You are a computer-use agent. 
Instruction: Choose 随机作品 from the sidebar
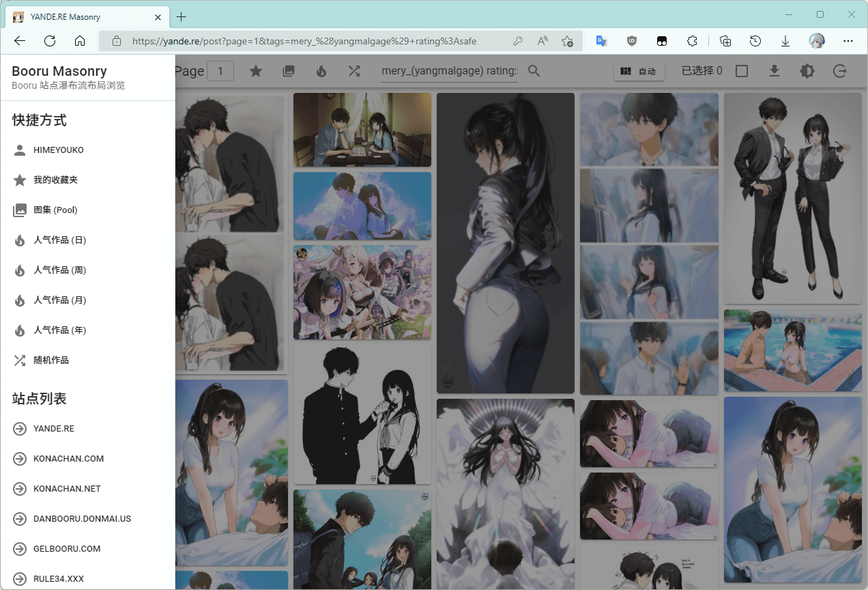[51, 361]
